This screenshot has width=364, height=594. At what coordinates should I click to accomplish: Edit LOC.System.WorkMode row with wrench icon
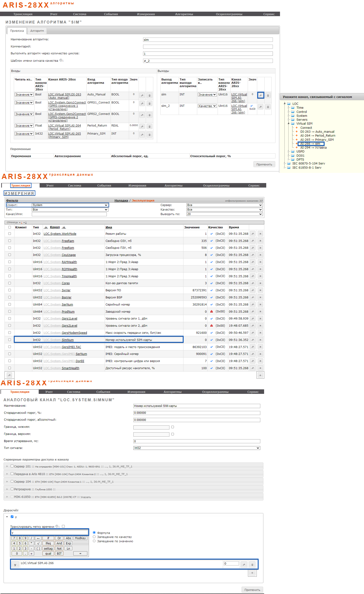click(x=253, y=234)
